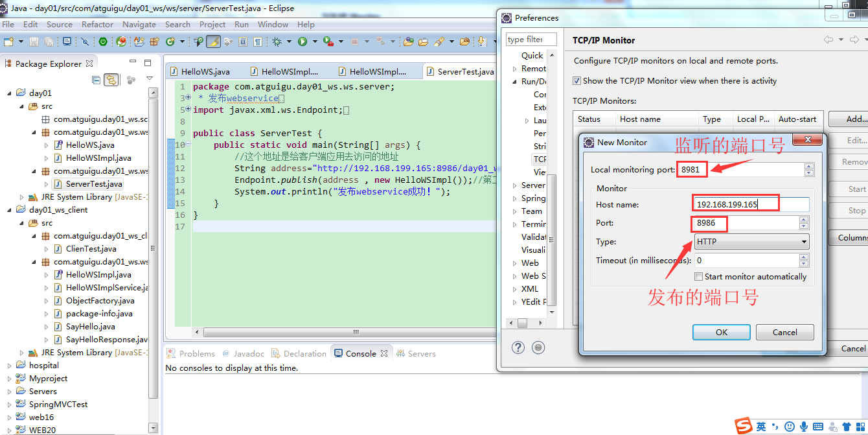Select ClienTest.java in Package Explorer

click(91, 249)
